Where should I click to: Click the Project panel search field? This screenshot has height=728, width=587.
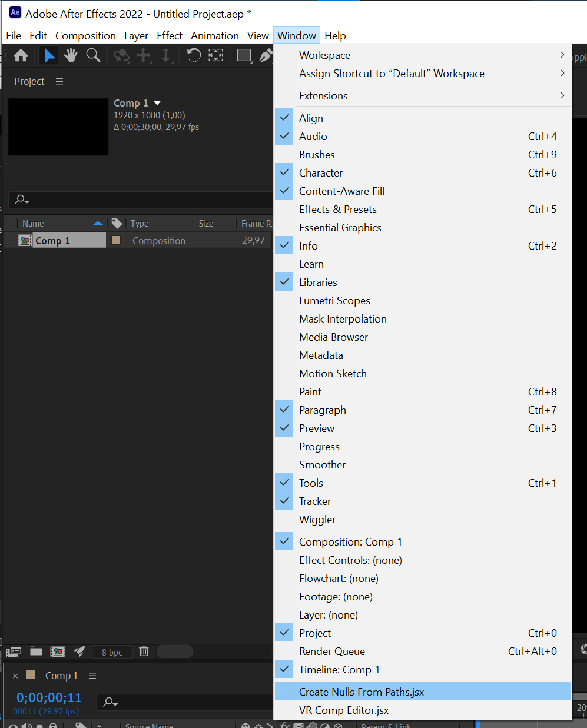click(141, 200)
